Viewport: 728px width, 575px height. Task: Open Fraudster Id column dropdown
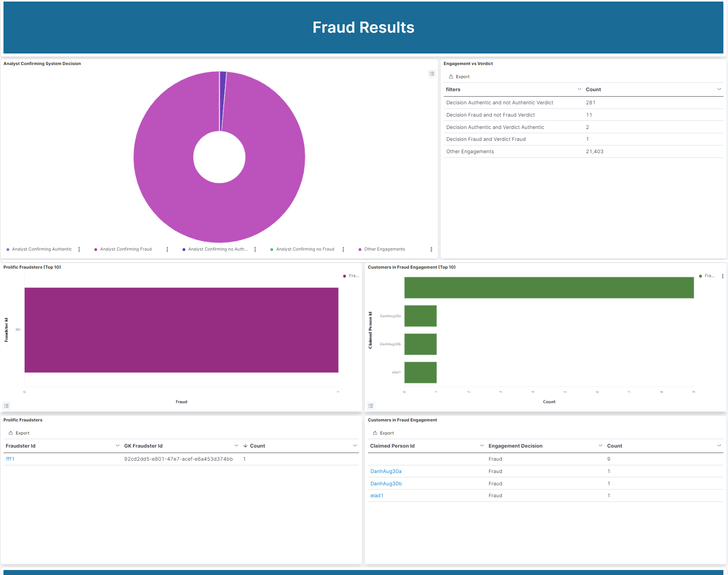[117, 446]
